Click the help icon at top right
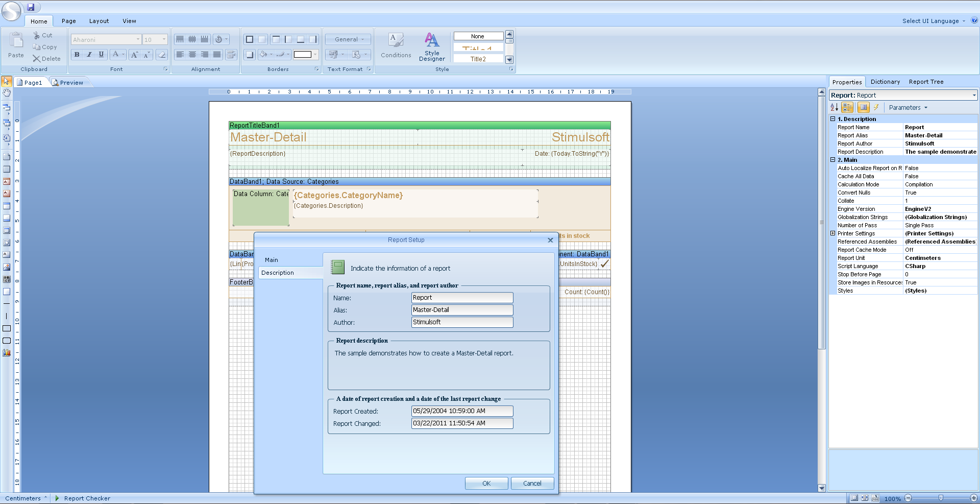The width and height of the screenshot is (980, 504). pyautogui.click(x=974, y=20)
